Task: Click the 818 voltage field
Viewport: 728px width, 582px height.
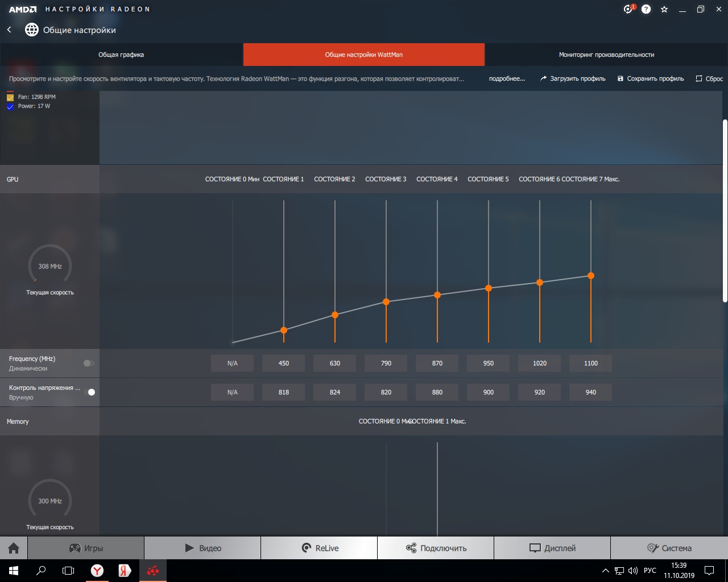Action: (x=284, y=392)
